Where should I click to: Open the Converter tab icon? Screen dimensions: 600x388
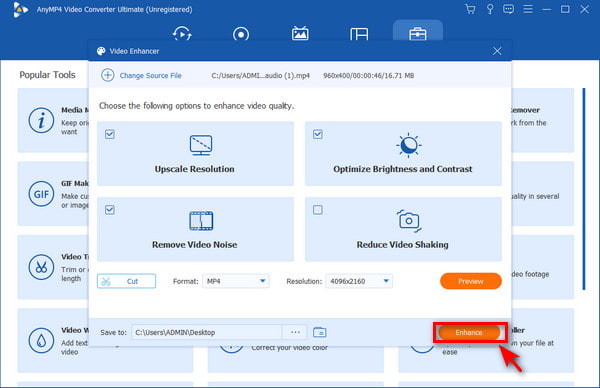click(182, 34)
